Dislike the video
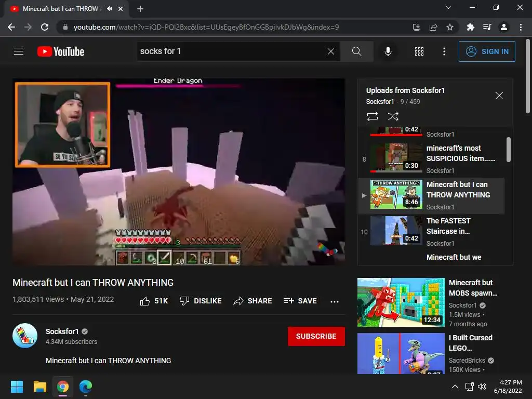Viewport: 532px width, 399px height. coord(201,301)
